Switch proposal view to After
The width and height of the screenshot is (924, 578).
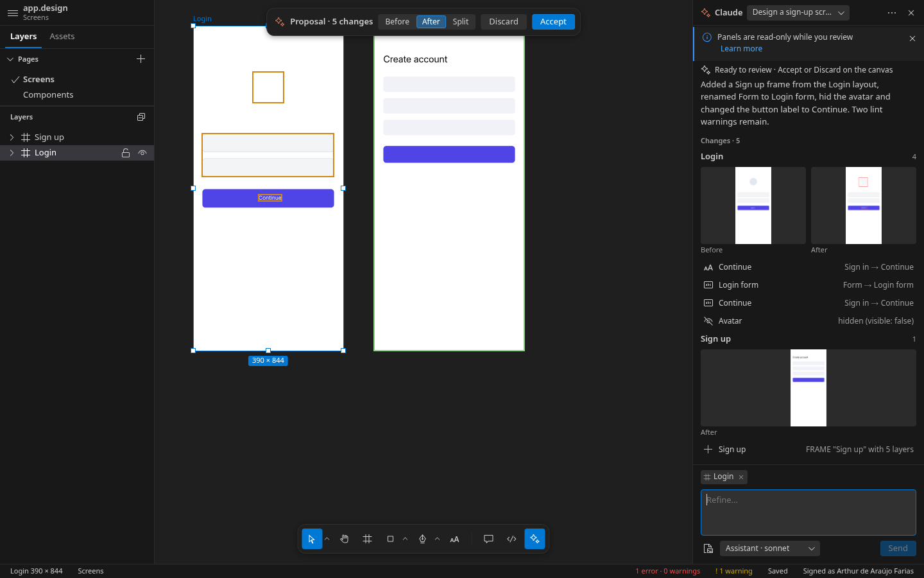431,22
